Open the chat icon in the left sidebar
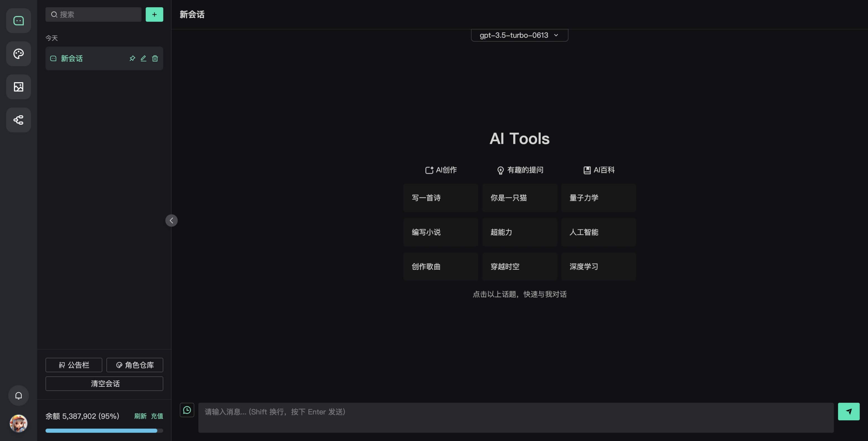The width and height of the screenshot is (868, 441). [x=18, y=21]
